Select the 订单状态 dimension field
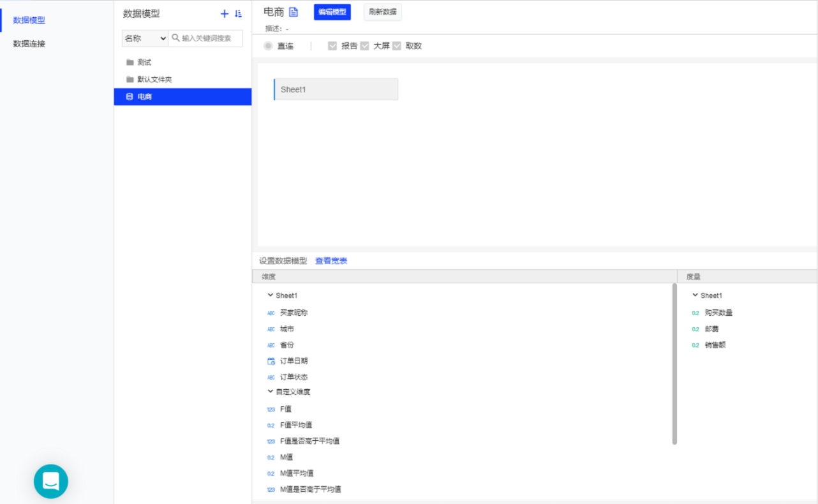The width and height of the screenshot is (818, 504). [294, 377]
